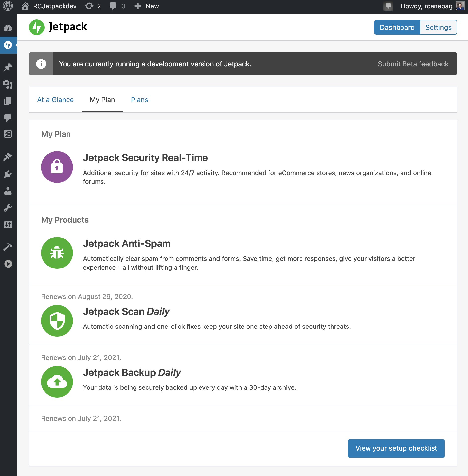Open the notifications icon in admin bar
Viewport: 468px width, 476px height.
[388, 6]
